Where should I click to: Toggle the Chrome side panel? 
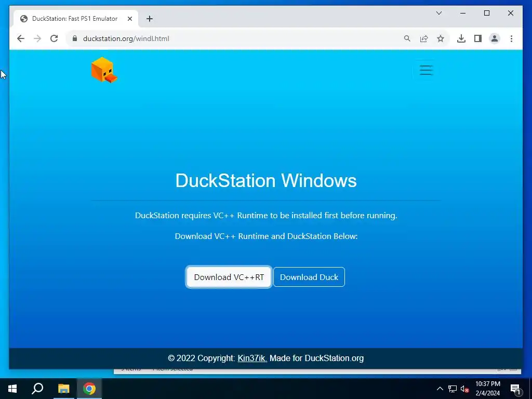click(x=478, y=38)
